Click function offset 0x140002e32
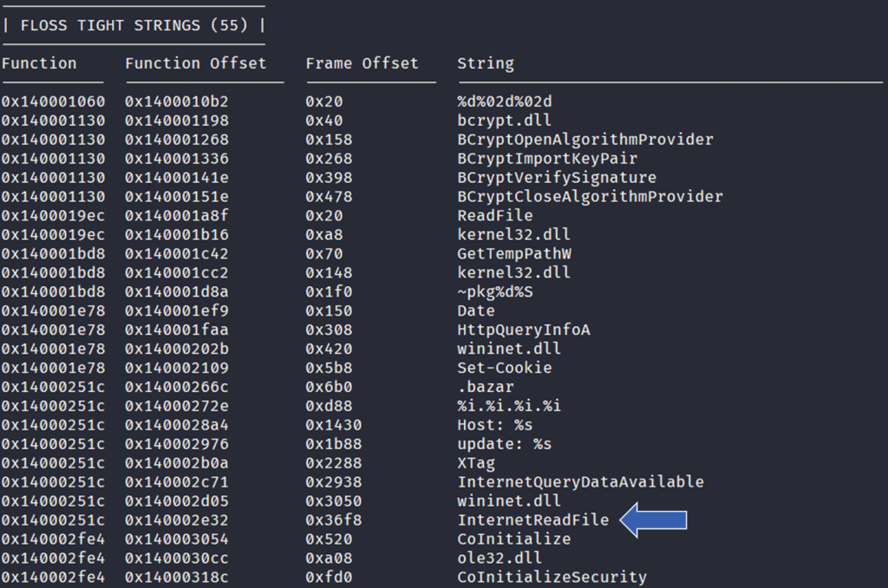Screen dimensions: 888x588 [177, 520]
